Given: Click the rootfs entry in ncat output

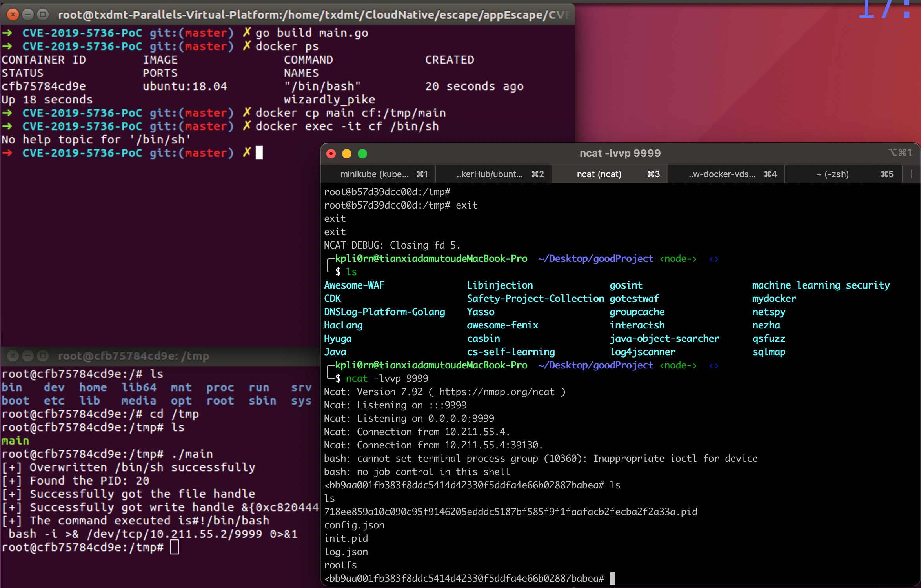Looking at the screenshot, I should [340, 565].
